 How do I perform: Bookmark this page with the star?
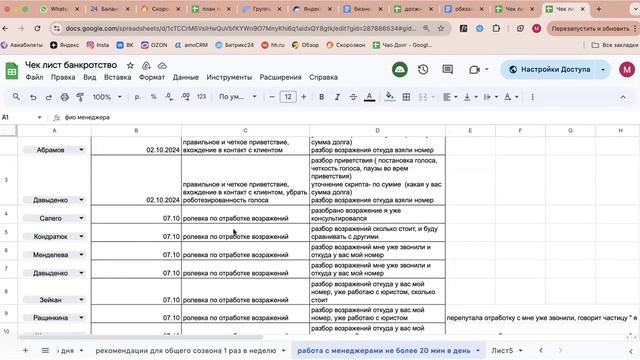[x=441, y=29]
